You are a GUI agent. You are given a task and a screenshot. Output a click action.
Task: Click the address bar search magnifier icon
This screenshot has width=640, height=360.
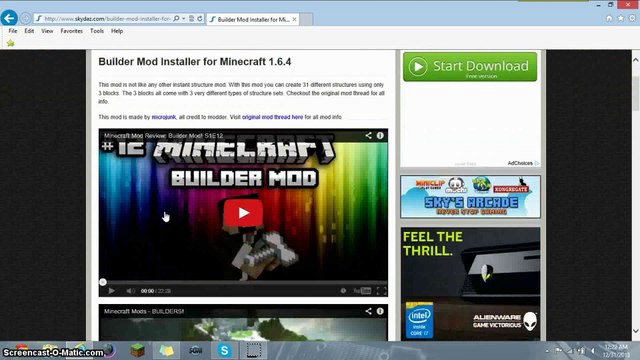click(x=176, y=18)
